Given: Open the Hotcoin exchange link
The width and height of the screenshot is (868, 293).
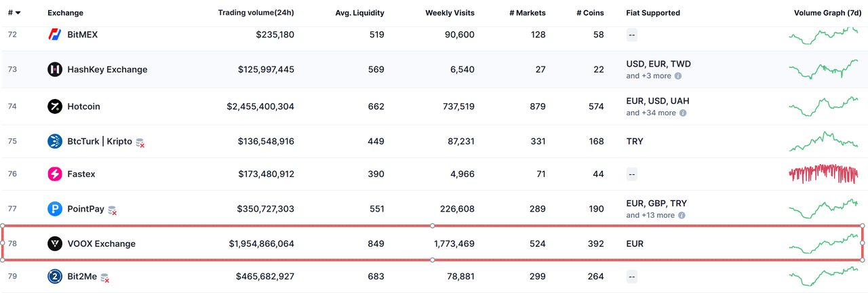Looking at the screenshot, I should point(83,106).
